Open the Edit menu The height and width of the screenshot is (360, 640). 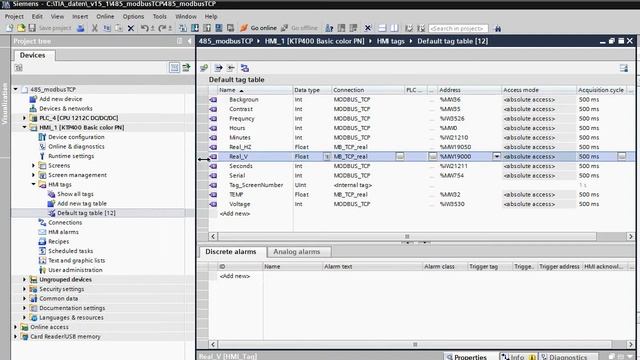pyautogui.click(x=37, y=16)
